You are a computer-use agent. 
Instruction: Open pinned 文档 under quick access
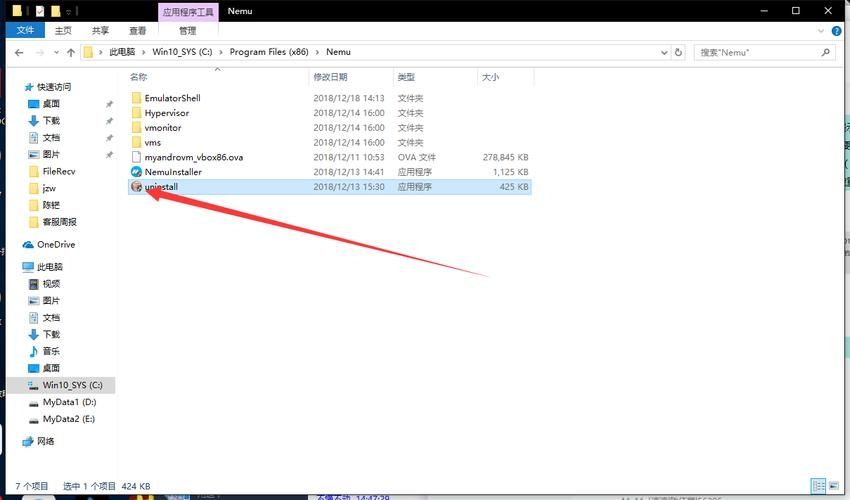[51, 138]
